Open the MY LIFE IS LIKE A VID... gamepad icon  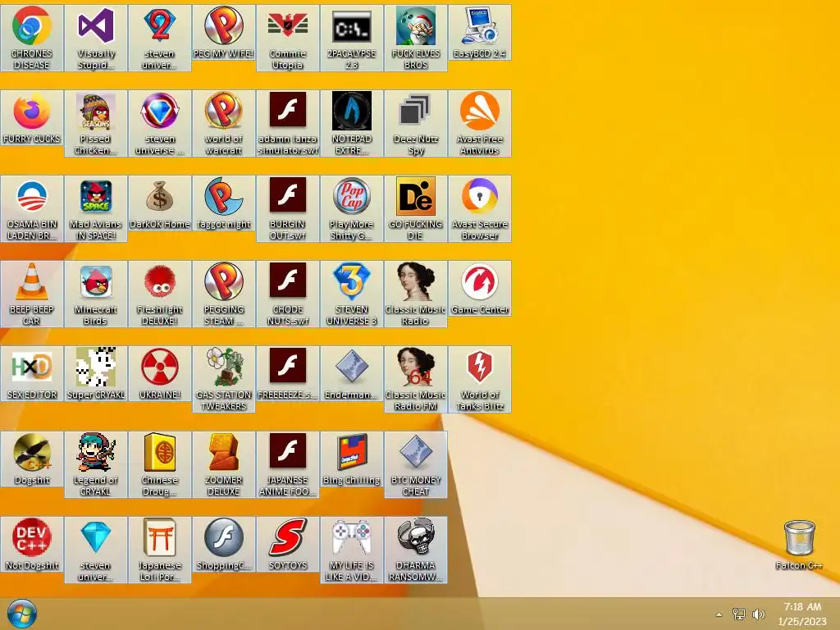point(351,550)
